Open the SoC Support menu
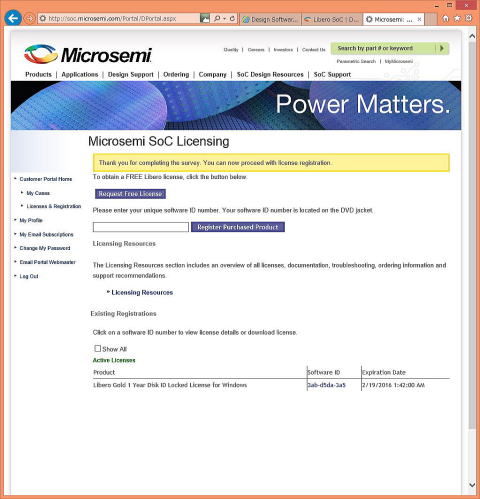Screen dimensions: 480x499 [x=332, y=74]
